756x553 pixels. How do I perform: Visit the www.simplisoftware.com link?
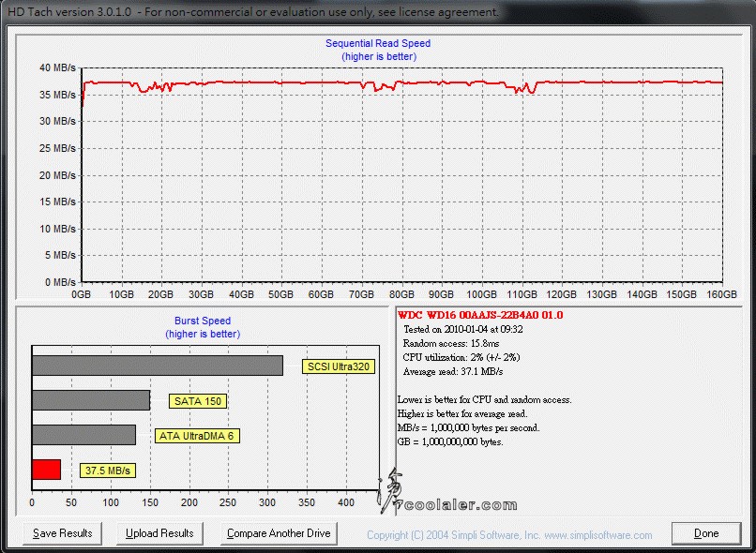coord(597,535)
